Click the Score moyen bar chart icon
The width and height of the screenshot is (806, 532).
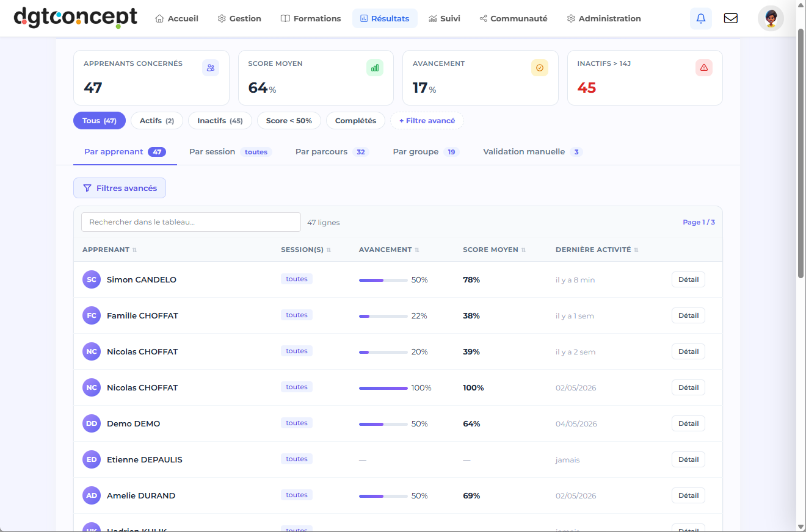[x=375, y=68]
